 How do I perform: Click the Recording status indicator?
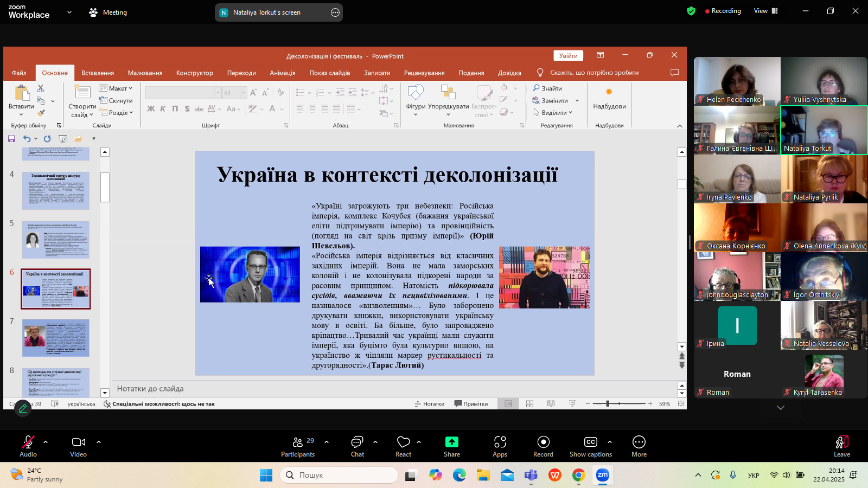click(723, 11)
